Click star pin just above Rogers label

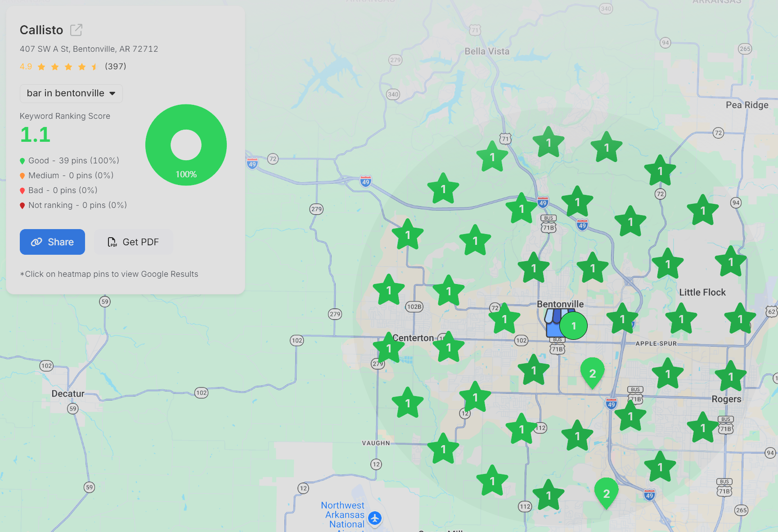coord(731,376)
